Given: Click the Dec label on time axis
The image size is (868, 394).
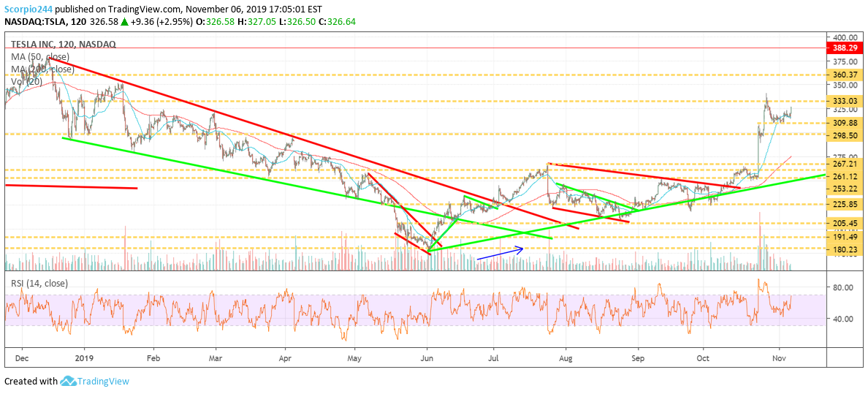Looking at the screenshot, I should tap(22, 358).
